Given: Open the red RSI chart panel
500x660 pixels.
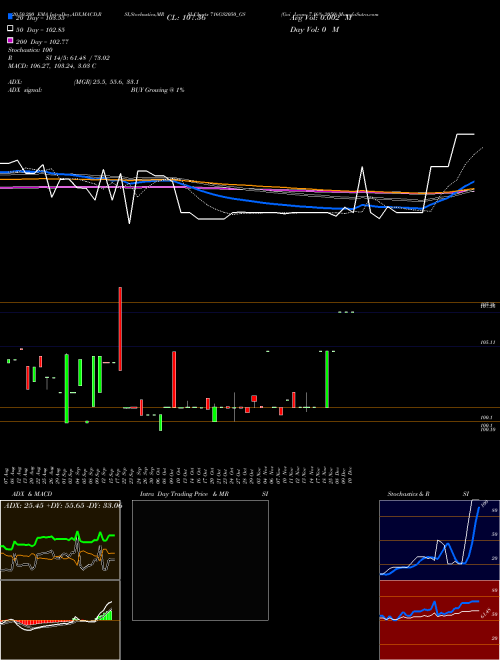Looking at the screenshot, I should click(x=439, y=620).
